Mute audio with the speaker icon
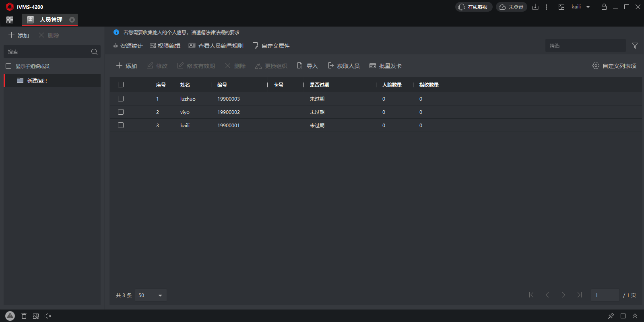 point(48,316)
